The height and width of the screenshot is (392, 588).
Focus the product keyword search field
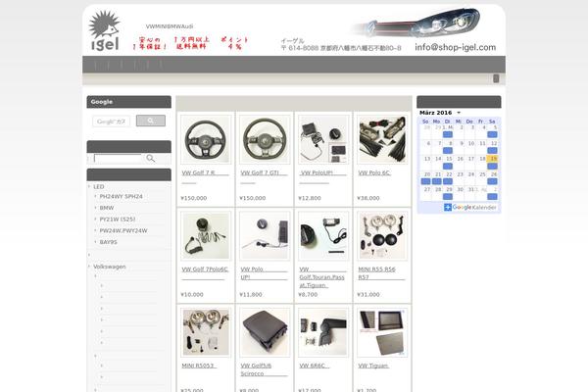tap(118, 159)
